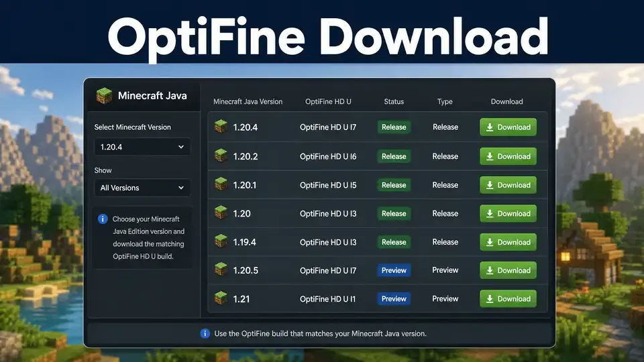Click the OptiFine HD U I5 build name
This screenshot has height=362, width=644.
point(328,185)
